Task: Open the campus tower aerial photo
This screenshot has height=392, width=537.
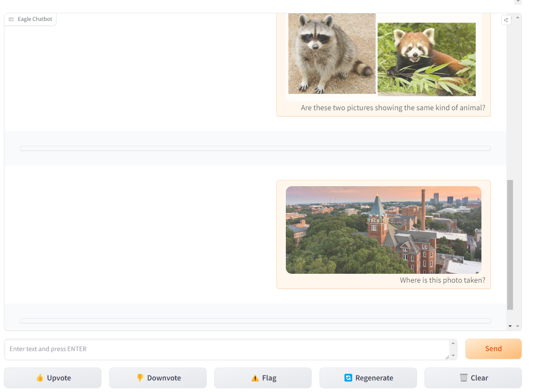Action: click(x=383, y=230)
